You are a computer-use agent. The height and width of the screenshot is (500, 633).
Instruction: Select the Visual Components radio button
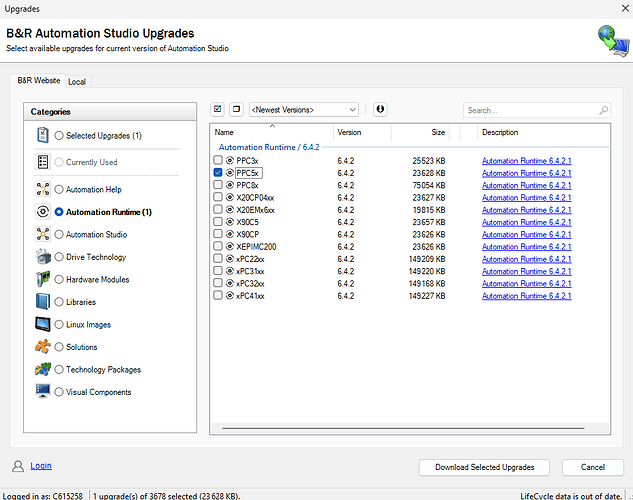[x=59, y=392]
